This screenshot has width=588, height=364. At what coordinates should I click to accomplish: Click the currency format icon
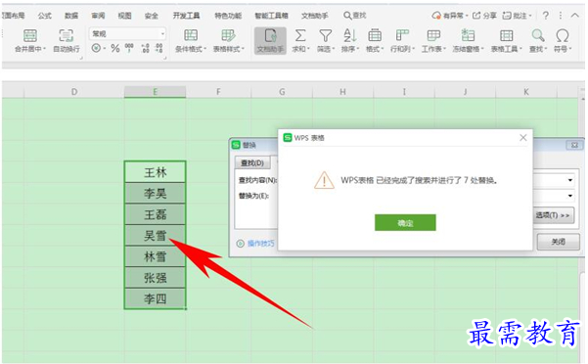click(97, 48)
